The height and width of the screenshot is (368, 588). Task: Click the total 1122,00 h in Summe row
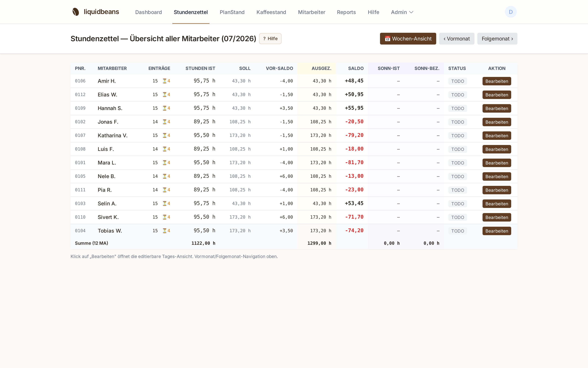[203, 243]
